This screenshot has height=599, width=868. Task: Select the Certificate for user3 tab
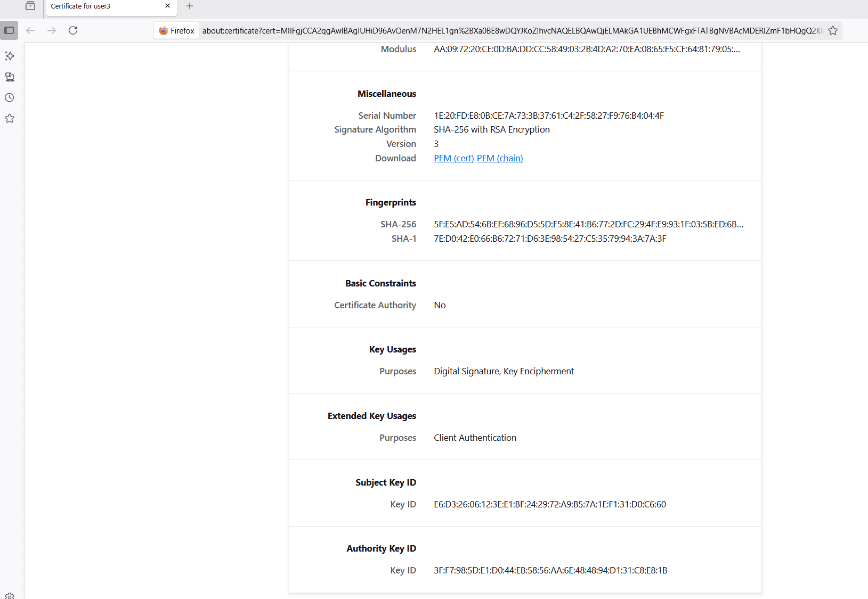pos(111,6)
